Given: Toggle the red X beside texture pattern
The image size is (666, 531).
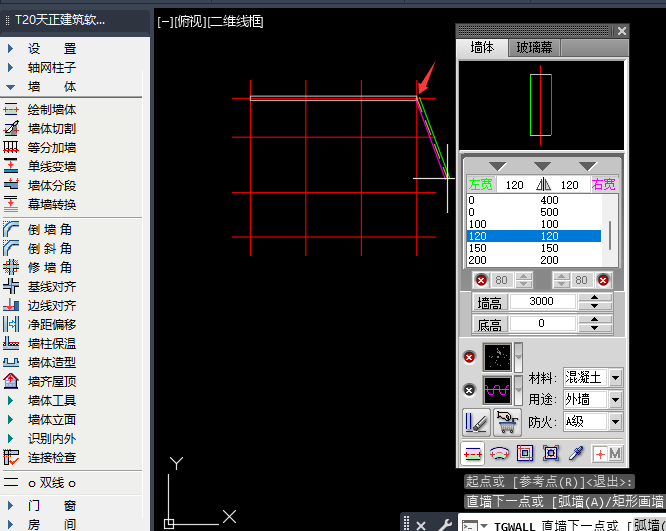Looking at the screenshot, I should (x=469, y=358).
